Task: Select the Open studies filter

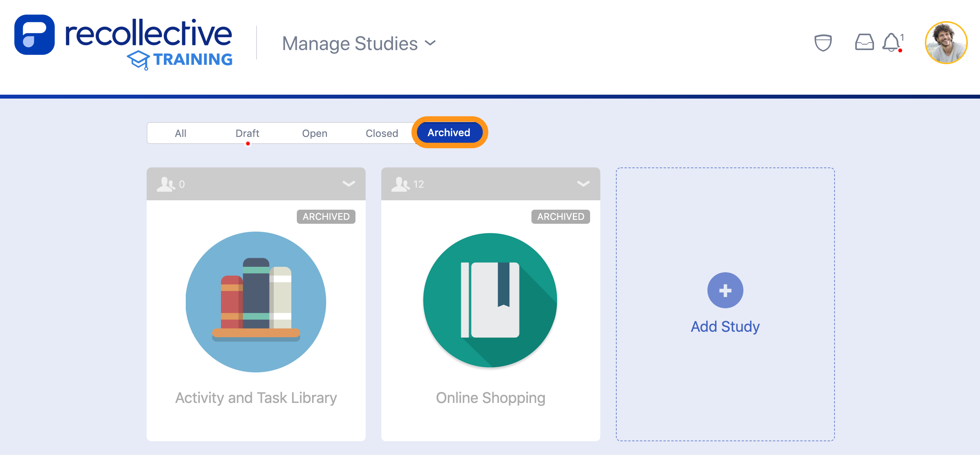Action: click(x=314, y=133)
